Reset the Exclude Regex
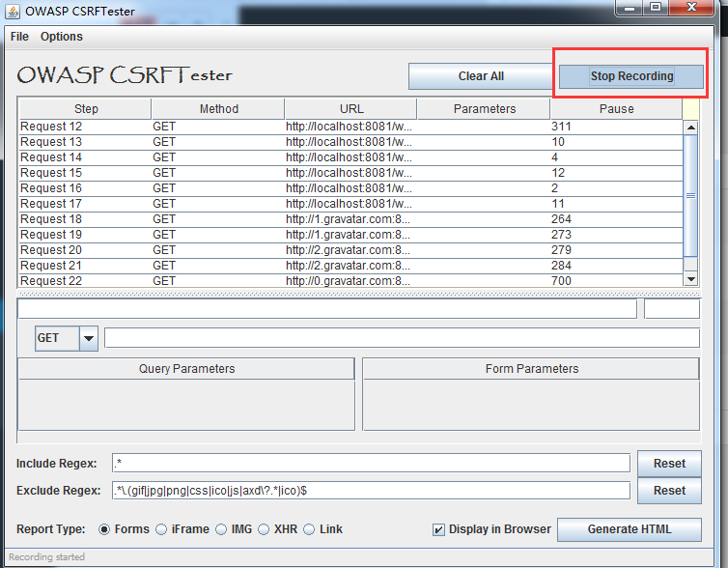728x568 pixels. tap(669, 491)
